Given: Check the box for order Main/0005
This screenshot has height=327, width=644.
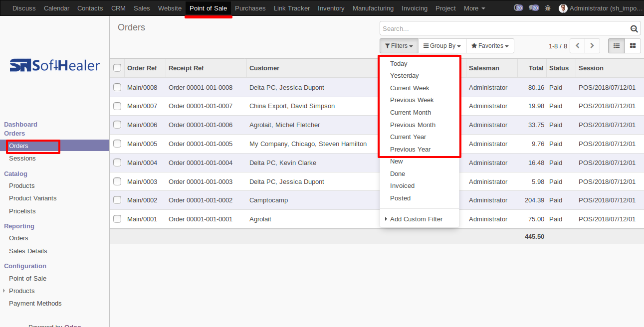Looking at the screenshot, I should point(117,144).
